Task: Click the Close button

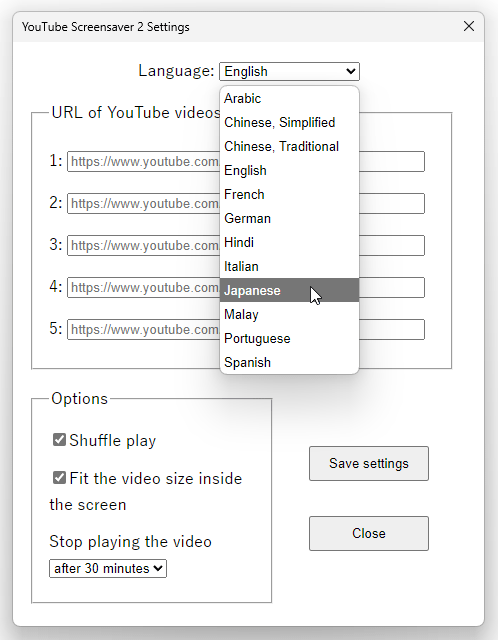Action: (x=369, y=533)
